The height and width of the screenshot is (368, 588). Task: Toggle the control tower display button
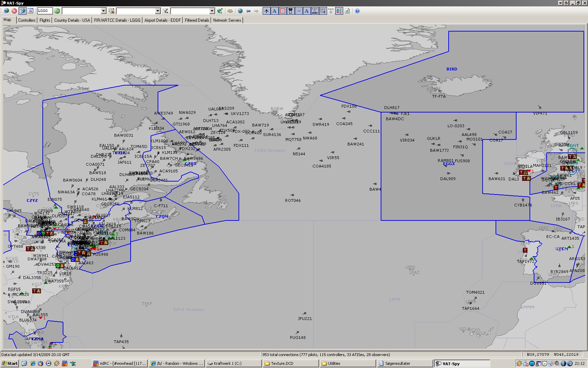click(x=290, y=11)
